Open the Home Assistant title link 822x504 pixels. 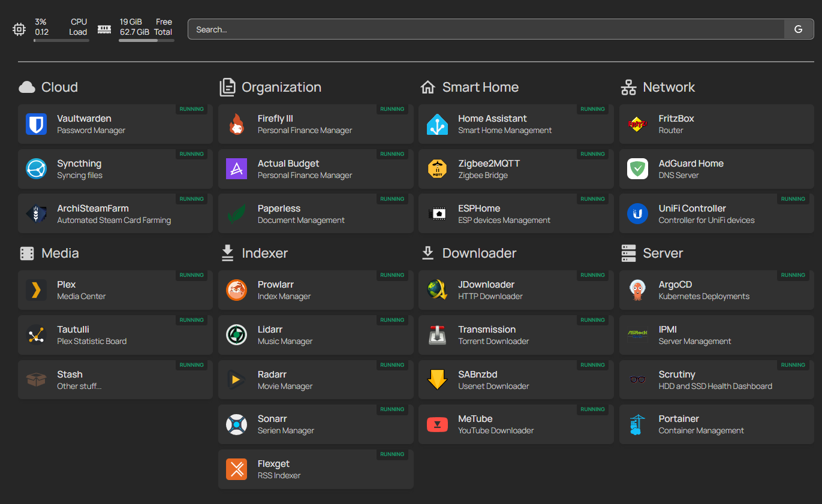(x=492, y=119)
